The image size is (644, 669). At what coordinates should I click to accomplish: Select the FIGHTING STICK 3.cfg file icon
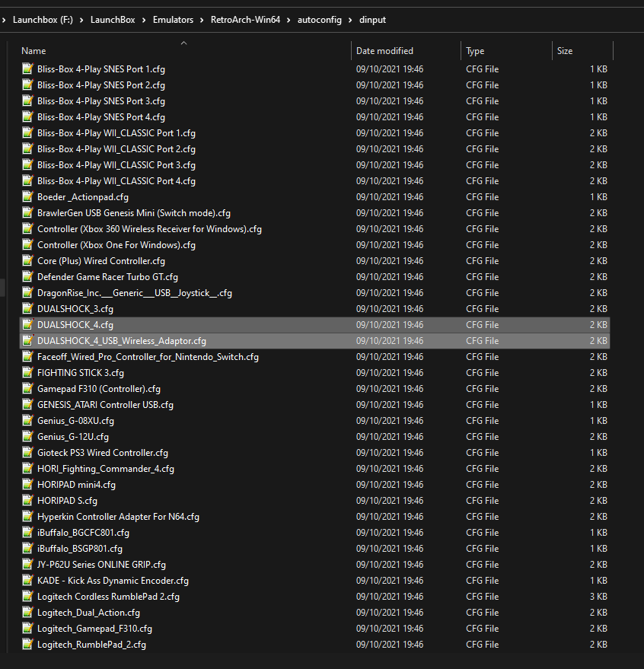click(27, 372)
